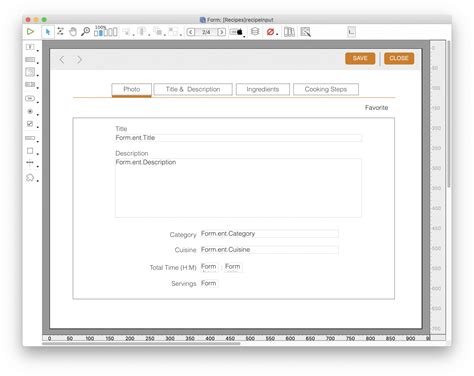The height and width of the screenshot is (376, 474).
Task: Select the Total Time hours field
Action: pyautogui.click(x=209, y=267)
